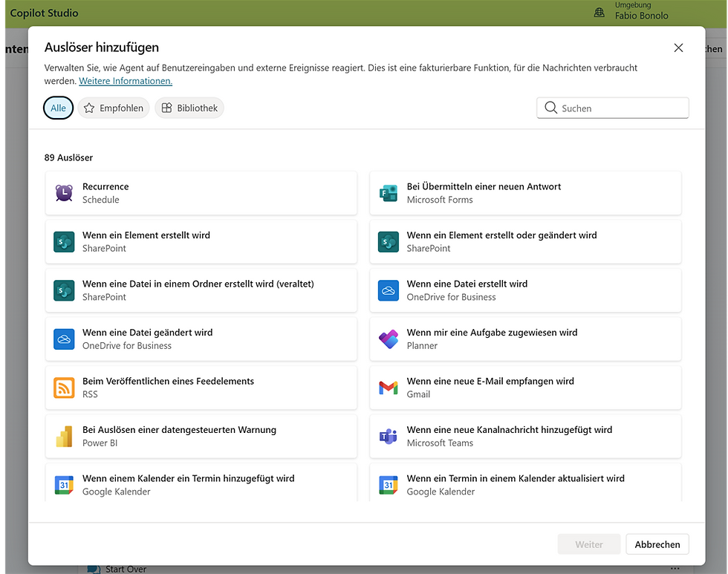Choose 'Wenn ein Element erstellt wird' SharePoint trigger
728x574 pixels.
201,241
